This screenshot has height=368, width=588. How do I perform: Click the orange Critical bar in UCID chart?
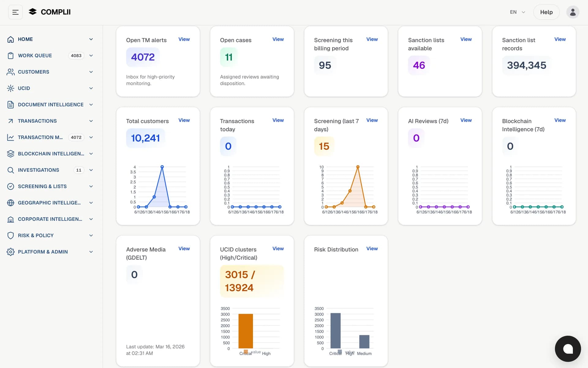[x=246, y=331]
